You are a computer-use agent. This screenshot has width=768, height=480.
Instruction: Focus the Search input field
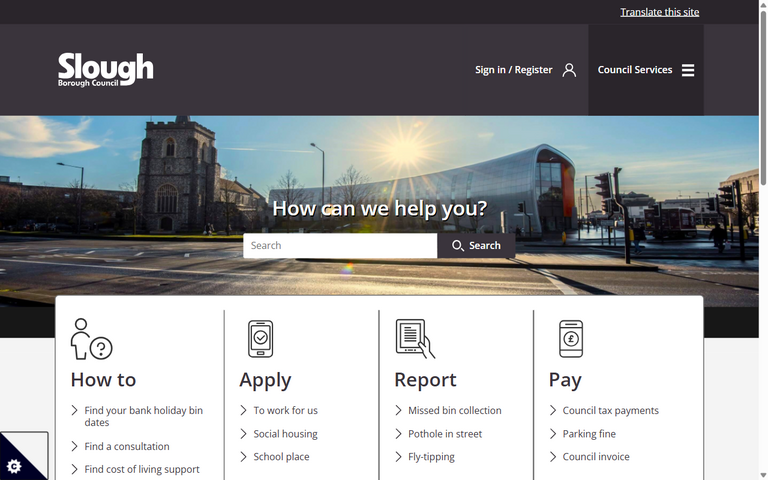tap(340, 246)
